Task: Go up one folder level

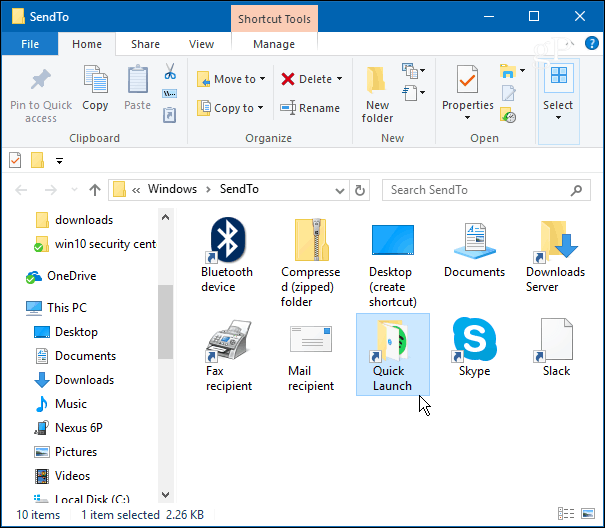Action: [95, 190]
